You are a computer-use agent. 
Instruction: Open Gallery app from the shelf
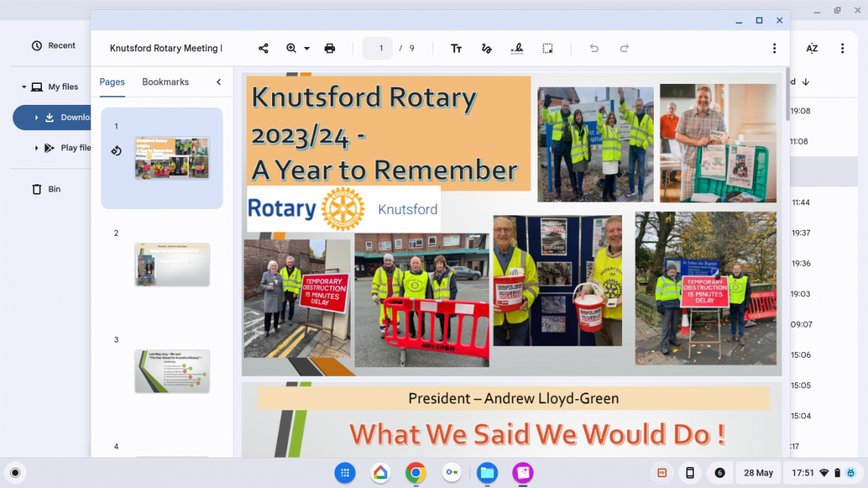[523, 473]
